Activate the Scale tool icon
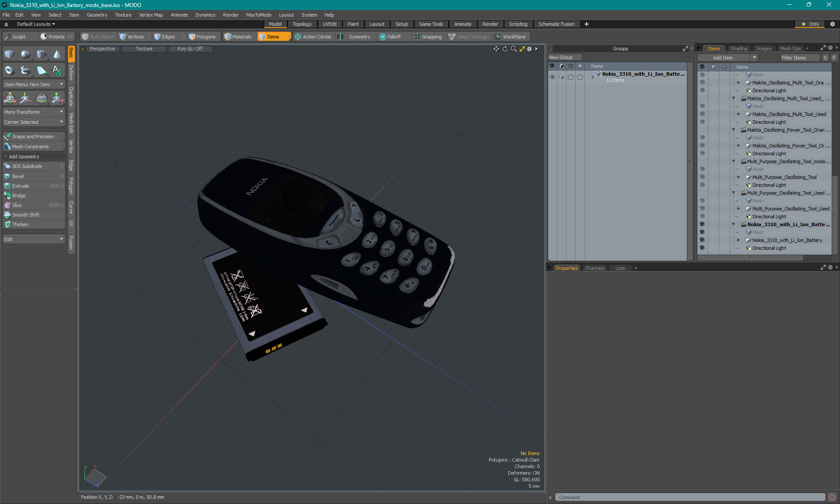840x504 pixels. (x=57, y=98)
